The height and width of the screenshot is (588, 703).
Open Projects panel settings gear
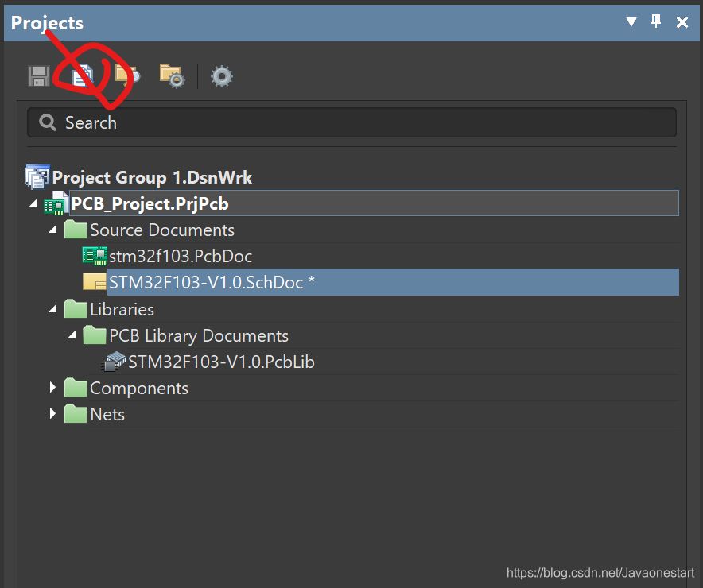[x=222, y=76]
